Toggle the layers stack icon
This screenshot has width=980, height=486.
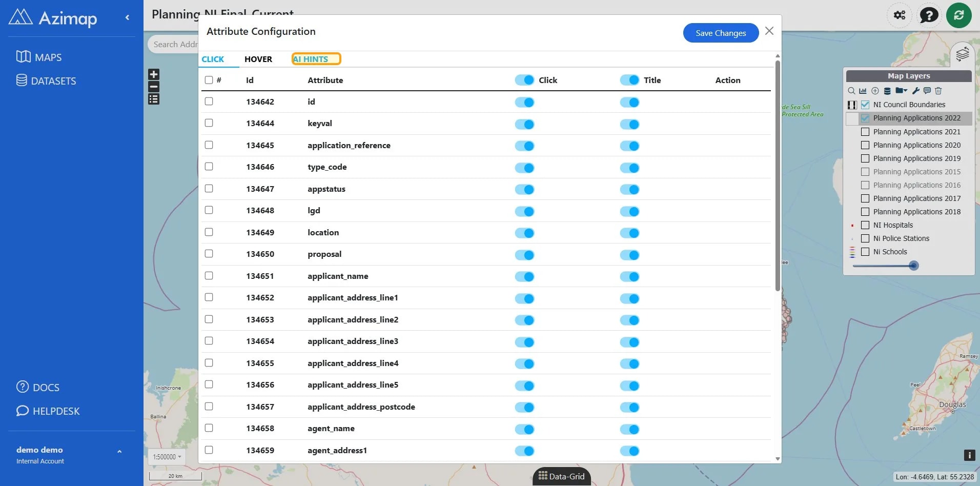962,53
